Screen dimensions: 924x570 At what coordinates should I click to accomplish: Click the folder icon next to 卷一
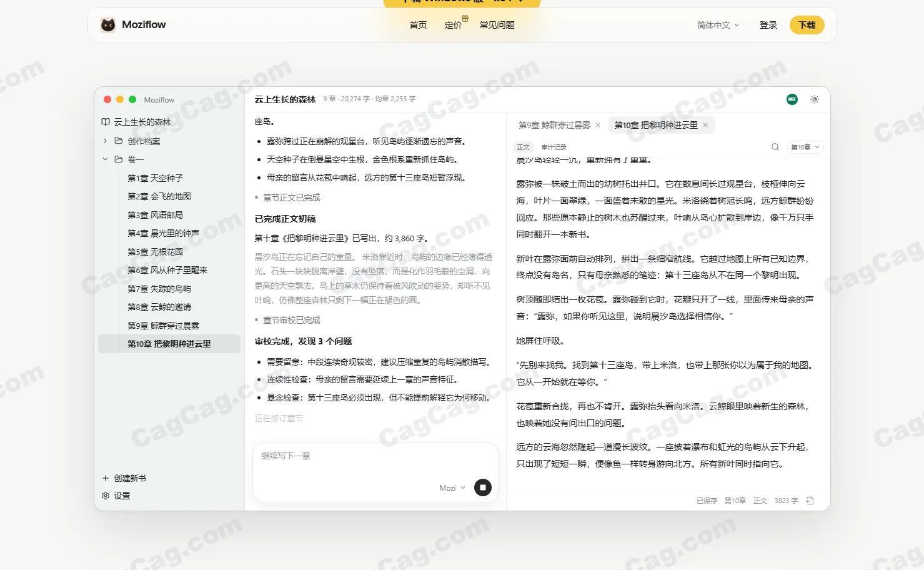(x=119, y=159)
